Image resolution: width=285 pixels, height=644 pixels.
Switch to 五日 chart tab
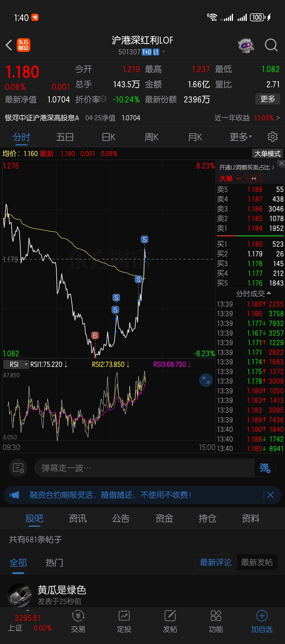(65, 137)
